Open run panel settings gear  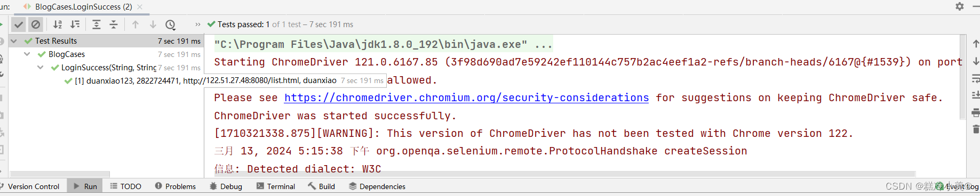coord(960,6)
